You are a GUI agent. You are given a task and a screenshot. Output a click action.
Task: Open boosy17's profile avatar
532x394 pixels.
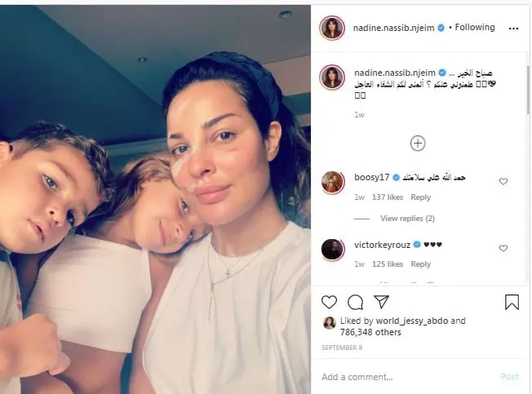click(332, 182)
